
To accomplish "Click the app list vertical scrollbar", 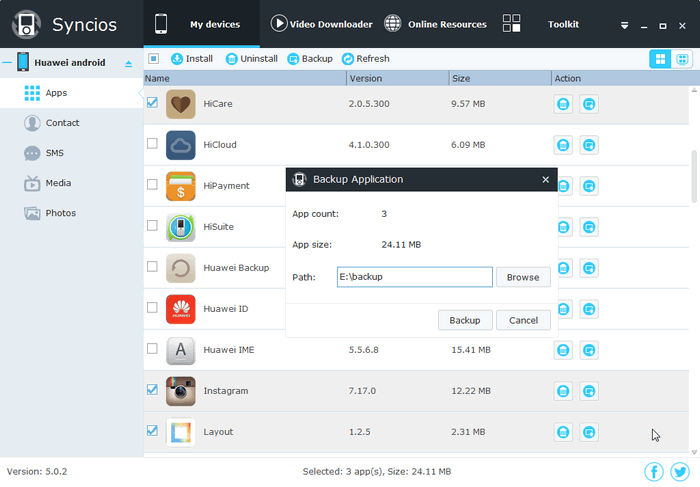I will [694, 176].
